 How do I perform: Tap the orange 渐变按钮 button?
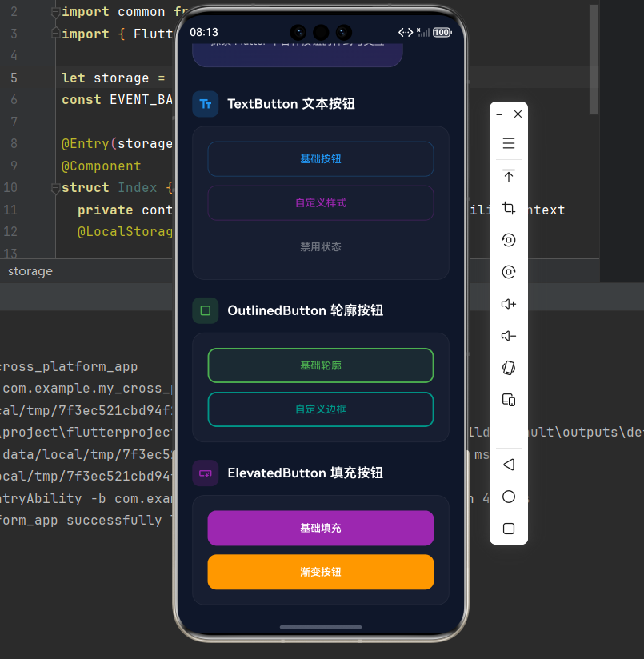[x=321, y=572]
